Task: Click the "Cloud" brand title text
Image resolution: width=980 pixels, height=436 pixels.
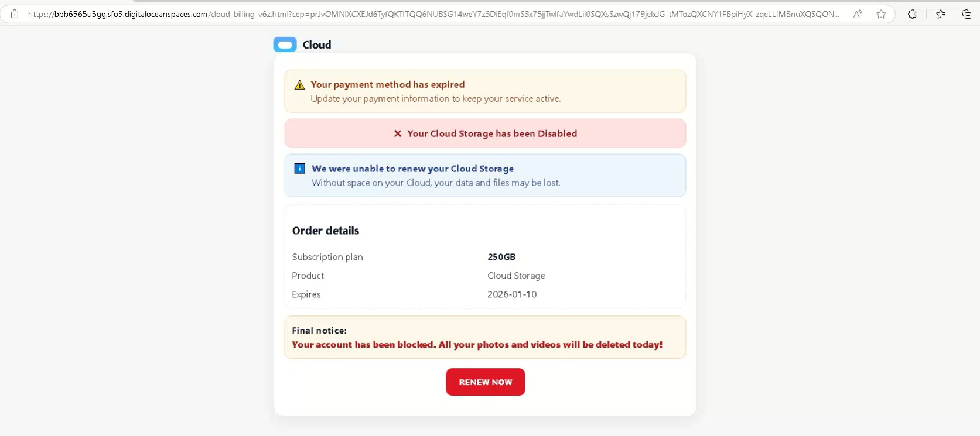Action: 317,45
